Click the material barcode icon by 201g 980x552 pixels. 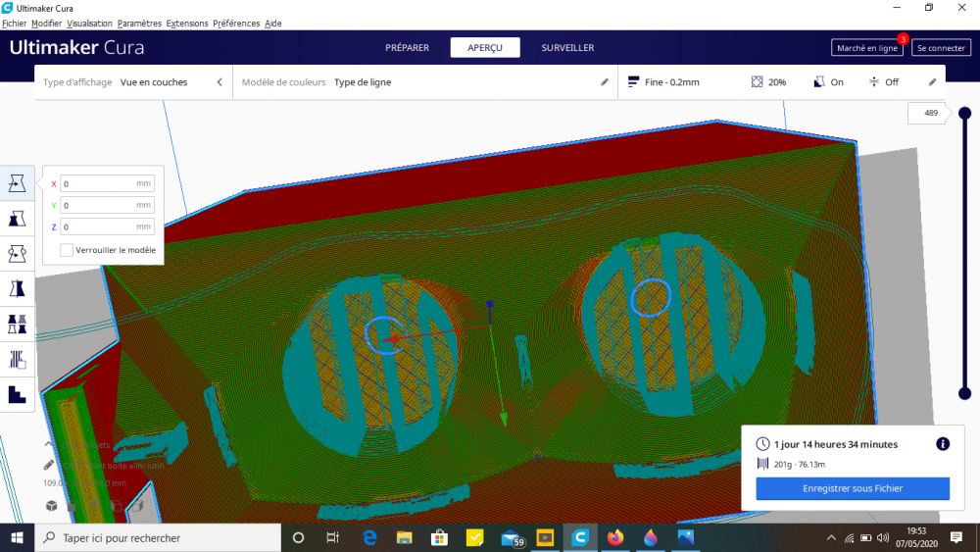[762, 464]
